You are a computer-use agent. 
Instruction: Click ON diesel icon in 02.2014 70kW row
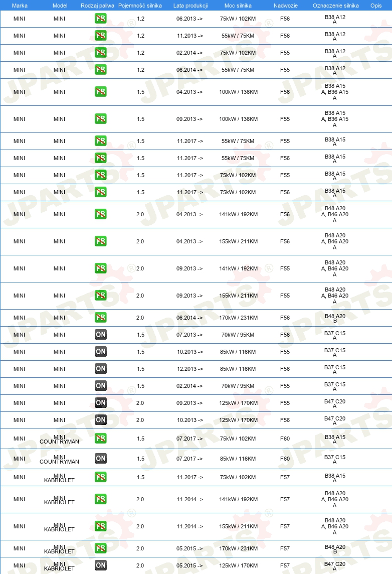point(101,385)
